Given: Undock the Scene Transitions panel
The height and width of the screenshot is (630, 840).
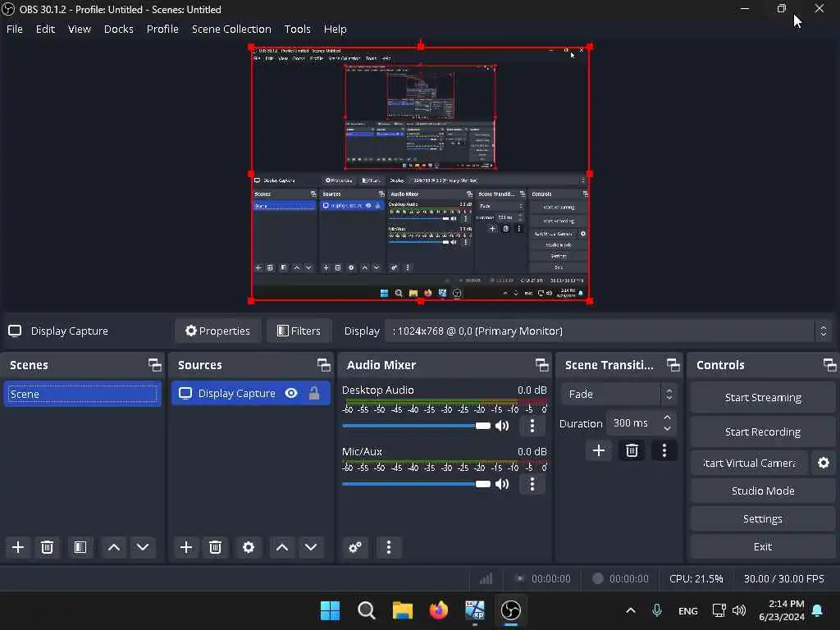Looking at the screenshot, I should pos(673,365).
